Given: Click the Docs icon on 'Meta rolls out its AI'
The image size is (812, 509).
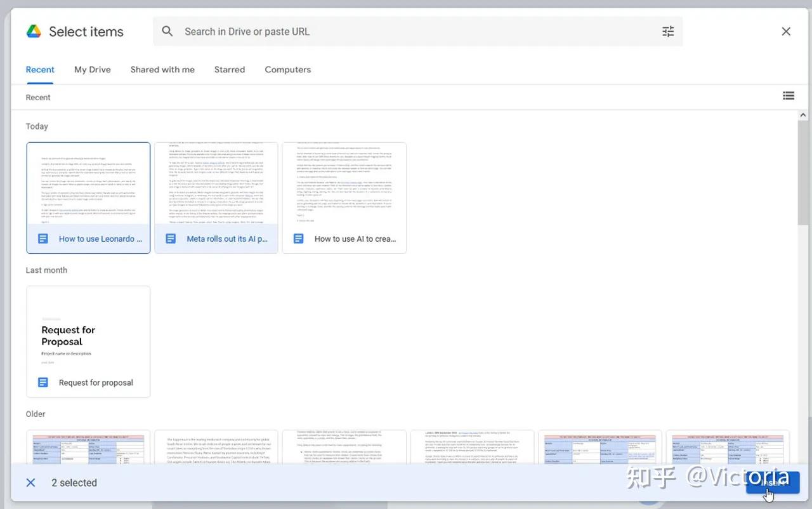Looking at the screenshot, I should [171, 239].
